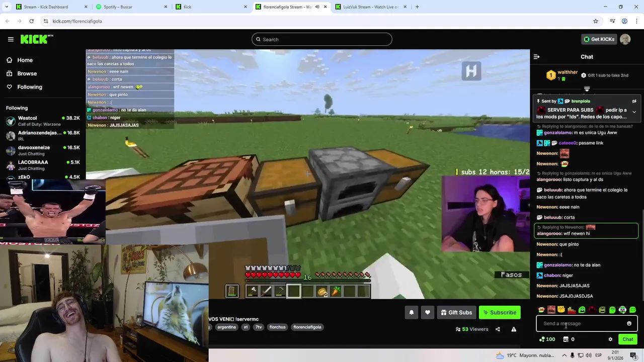The image size is (644, 362).
Task: Show hidden system tray icons
Action: 564,355
